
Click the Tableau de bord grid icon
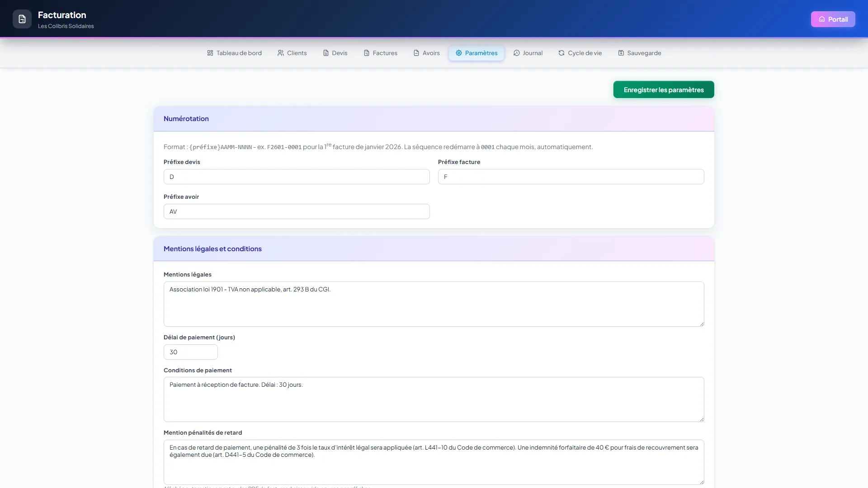coord(210,53)
